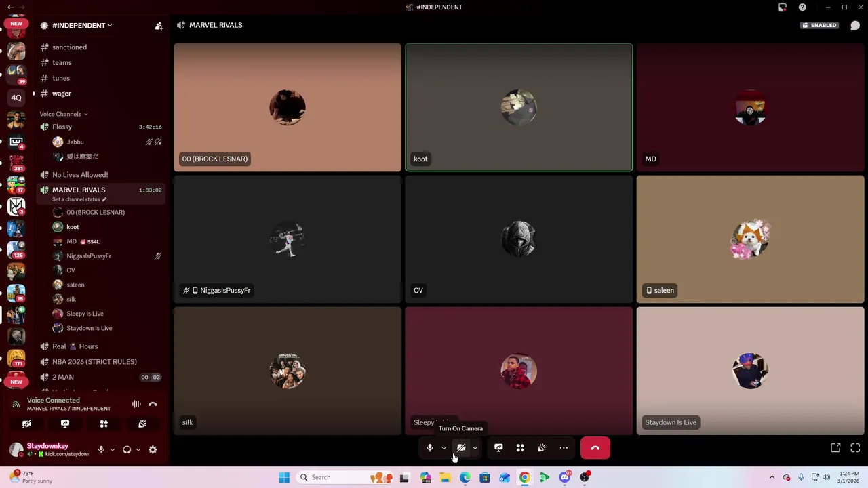Open Google Chrome from taskbar
The height and width of the screenshot is (488, 868).
coord(525,477)
